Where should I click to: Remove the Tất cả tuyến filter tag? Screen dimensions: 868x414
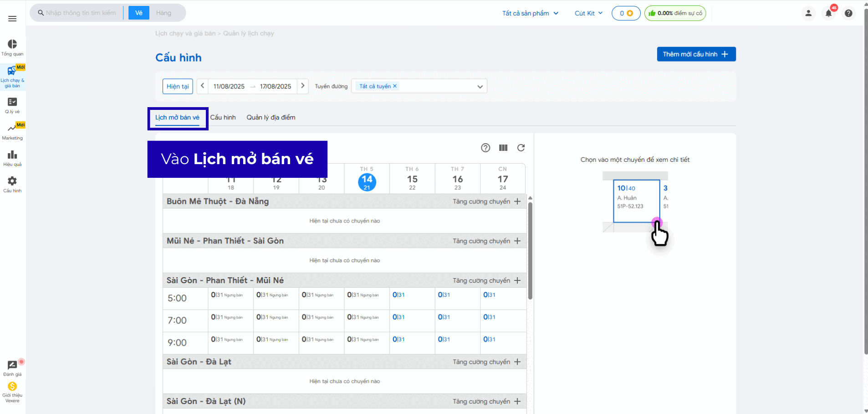(395, 86)
